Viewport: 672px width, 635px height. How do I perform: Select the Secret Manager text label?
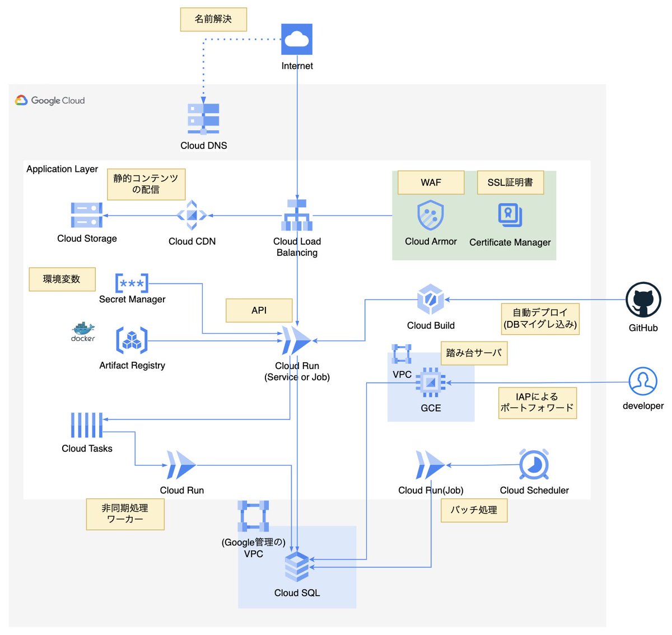(132, 300)
